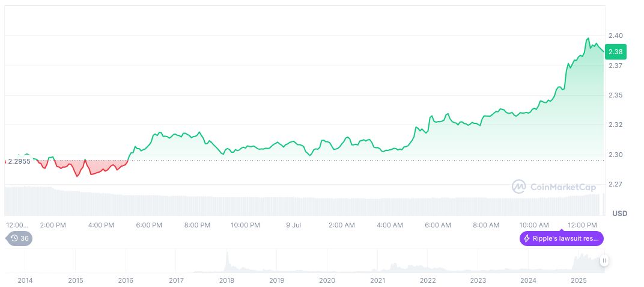Click the history clock icon badge showing 36
This screenshot has width=644, height=287.
click(19, 238)
